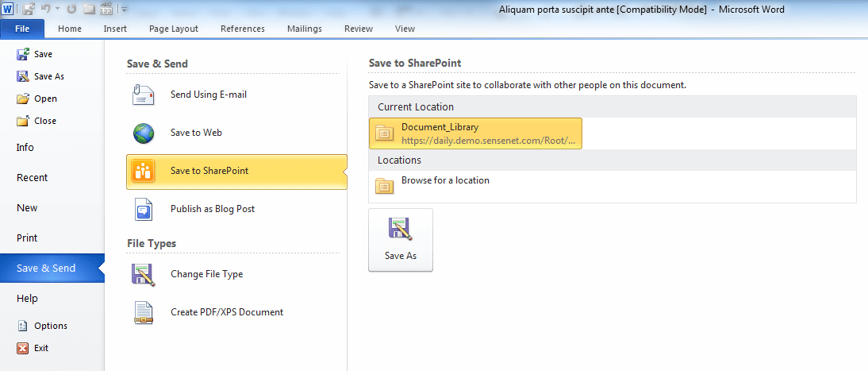Viewport: 868px width, 371px height.
Task: Click the Save disk icon in Backstage menu
Action: point(23,54)
